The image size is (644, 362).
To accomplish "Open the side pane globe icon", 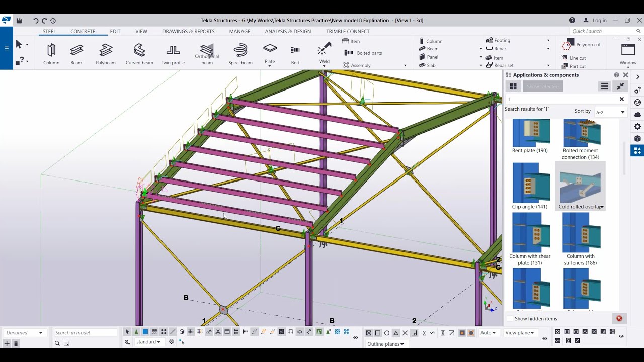I will 637,102.
